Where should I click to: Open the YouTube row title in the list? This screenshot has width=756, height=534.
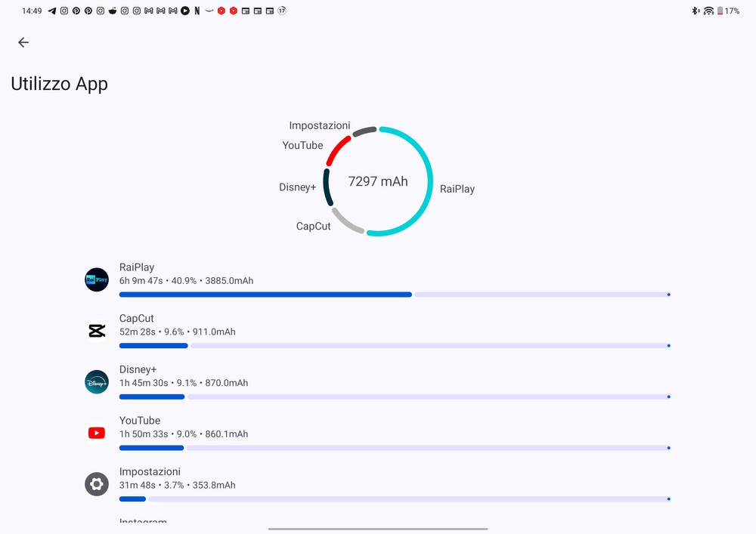[x=140, y=421]
